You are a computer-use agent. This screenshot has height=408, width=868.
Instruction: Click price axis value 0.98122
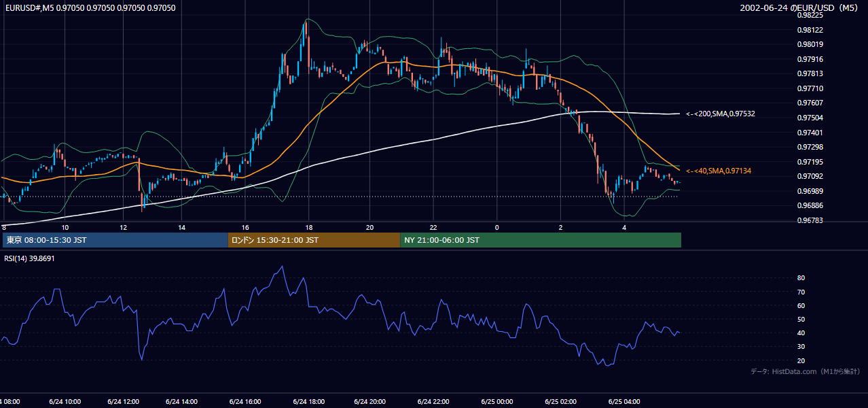tap(810, 30)
